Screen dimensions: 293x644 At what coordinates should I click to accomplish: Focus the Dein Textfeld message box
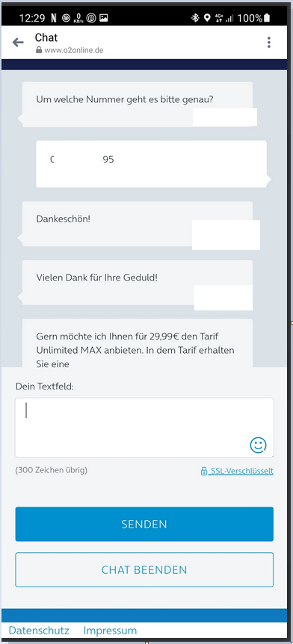[x=144, y=428]
